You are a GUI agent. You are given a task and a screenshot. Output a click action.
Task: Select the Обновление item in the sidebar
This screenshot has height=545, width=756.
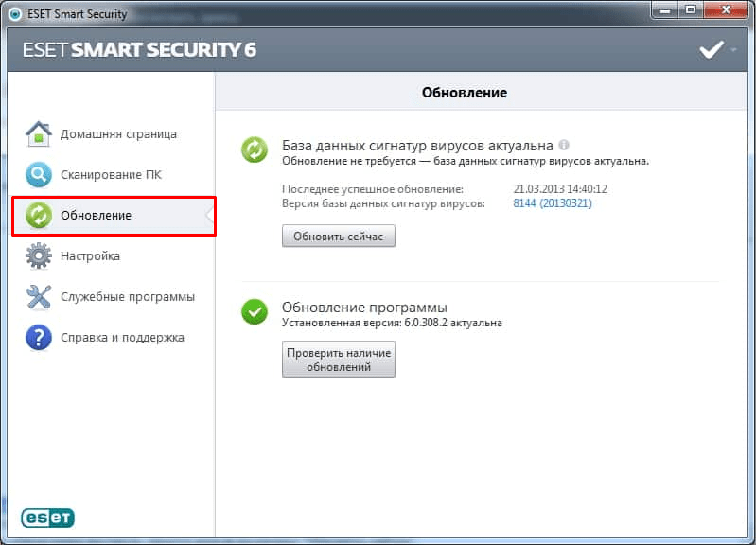point(114,216)
